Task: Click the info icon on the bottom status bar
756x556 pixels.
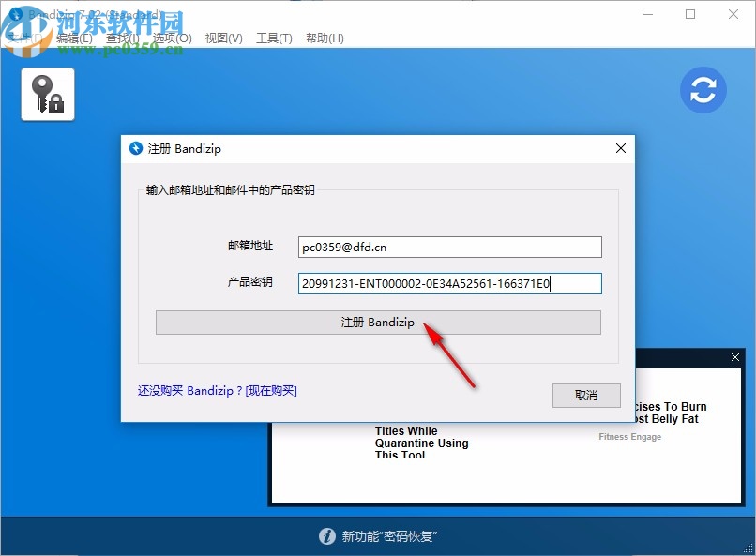Action: (x=327, y=536)
